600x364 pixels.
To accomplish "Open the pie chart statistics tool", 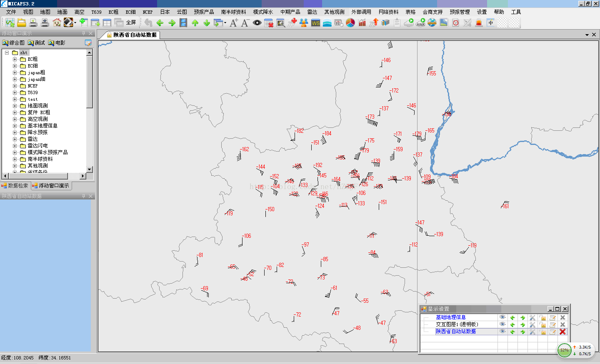I will tap(350, 23).
